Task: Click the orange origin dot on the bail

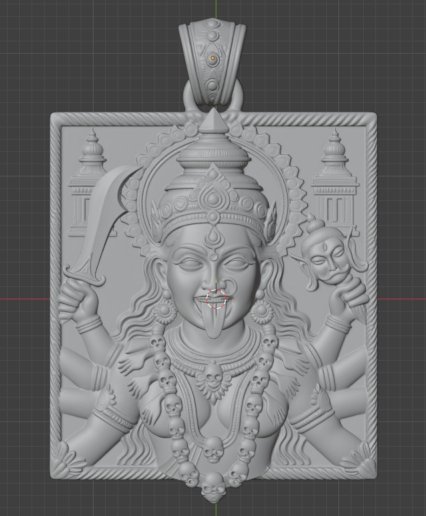Action: (x=212, y=58)
